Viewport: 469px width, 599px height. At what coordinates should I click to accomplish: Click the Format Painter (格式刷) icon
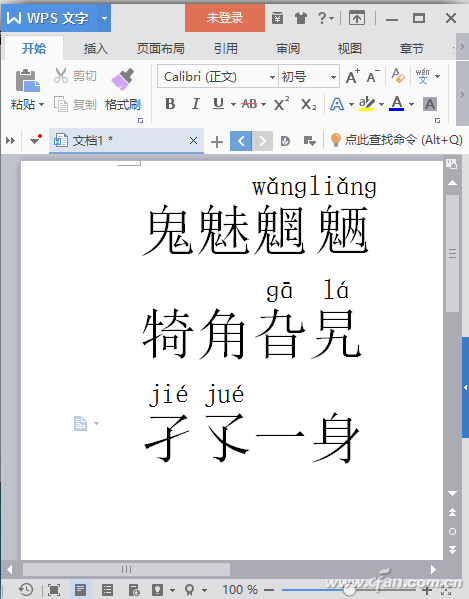(122, 79)
